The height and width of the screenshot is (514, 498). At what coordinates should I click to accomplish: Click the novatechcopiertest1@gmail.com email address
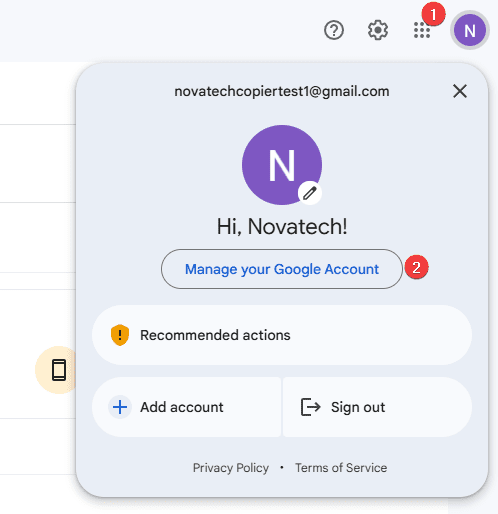tap(282, 91)
